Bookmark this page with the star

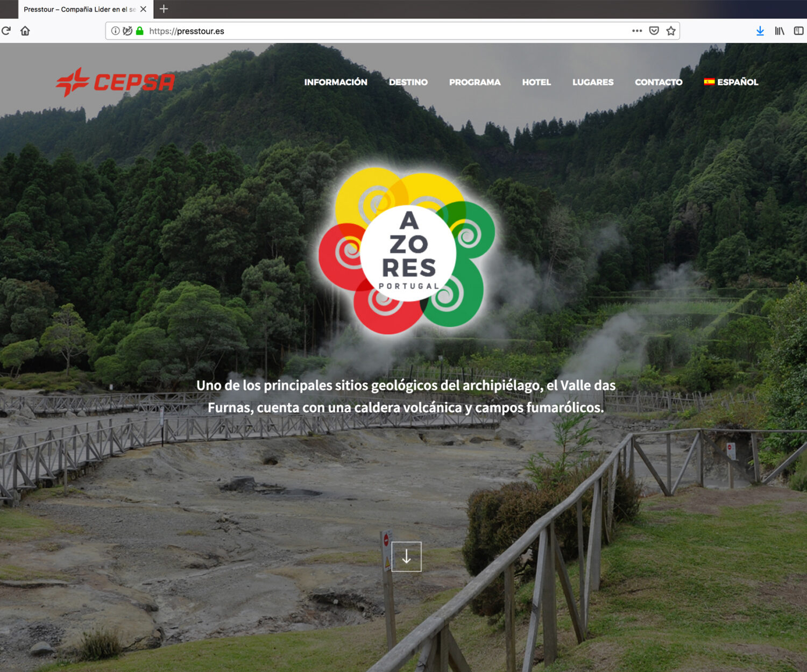(x=671, y=31)
